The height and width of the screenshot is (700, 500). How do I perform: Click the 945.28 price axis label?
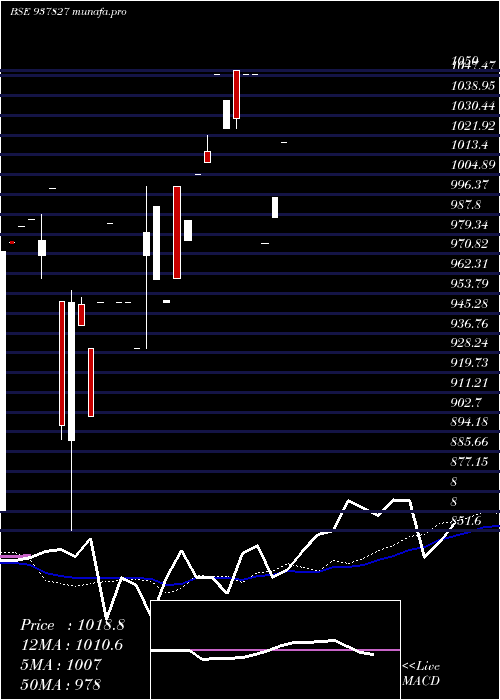coord(470,304)
